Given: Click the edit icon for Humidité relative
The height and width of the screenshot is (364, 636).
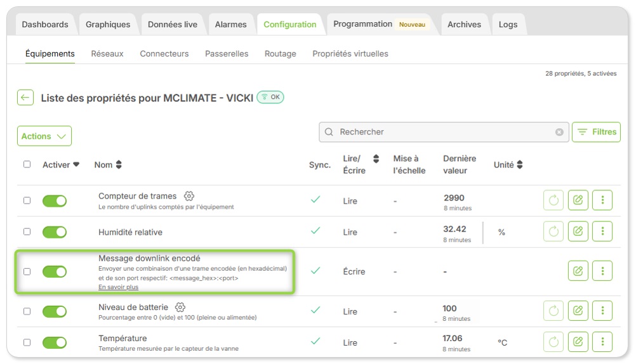Looking at the screenshot, I should click(578, 231).
